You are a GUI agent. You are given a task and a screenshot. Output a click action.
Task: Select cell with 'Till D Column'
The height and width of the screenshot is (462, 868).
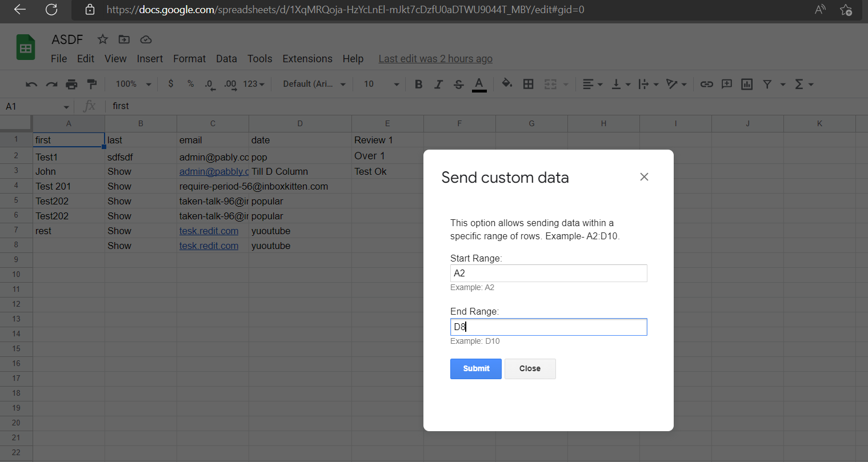point(300,171)
